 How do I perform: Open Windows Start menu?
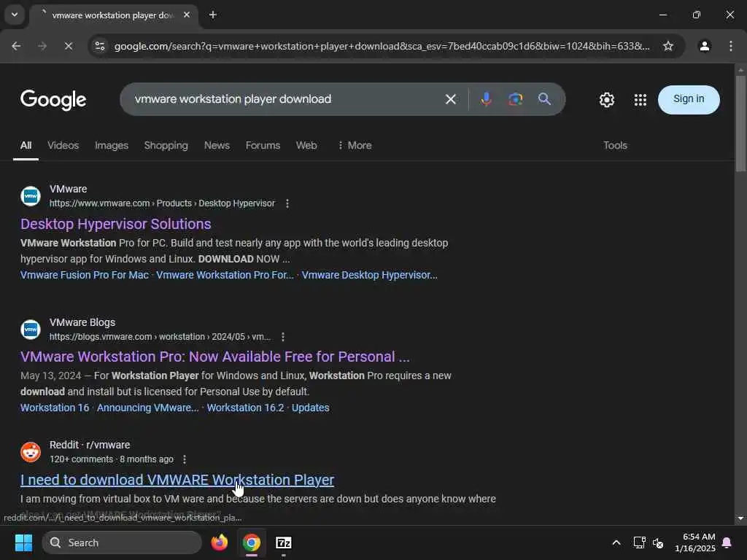pos(23,542)
